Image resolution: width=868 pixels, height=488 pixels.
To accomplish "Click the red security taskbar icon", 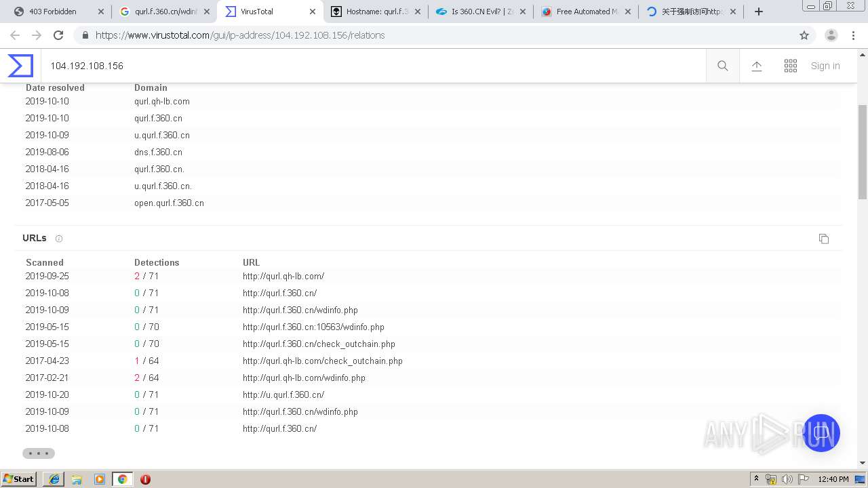I will [145, 479].
